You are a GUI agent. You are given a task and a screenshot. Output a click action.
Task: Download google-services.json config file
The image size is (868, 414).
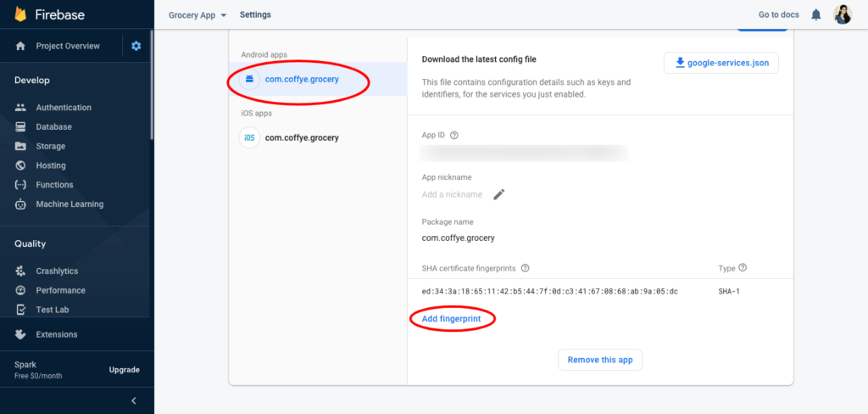[x=721, y=63]
